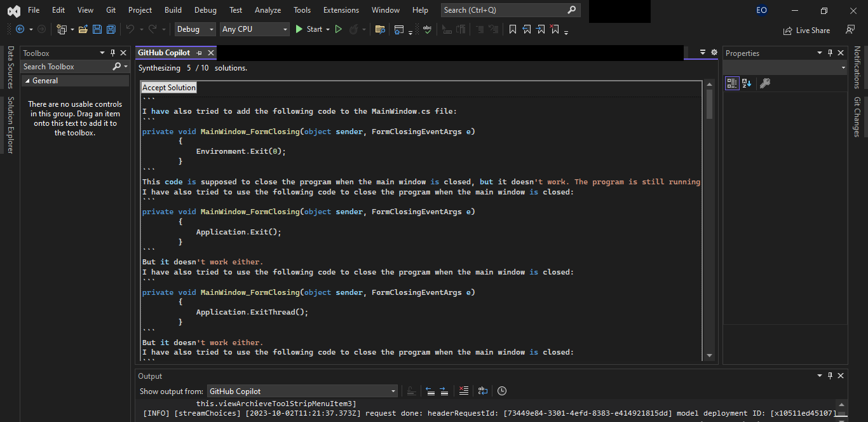Go to the previous bookmark
Screen dimensions: 868x422
527,29
